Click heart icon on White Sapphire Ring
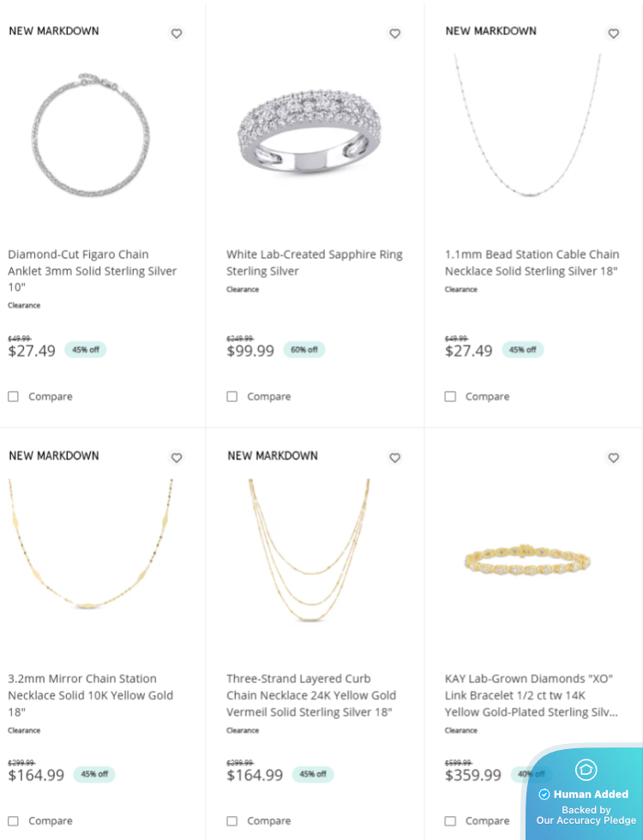The height and width of the screenshot is (840, 643). [395, 33]
